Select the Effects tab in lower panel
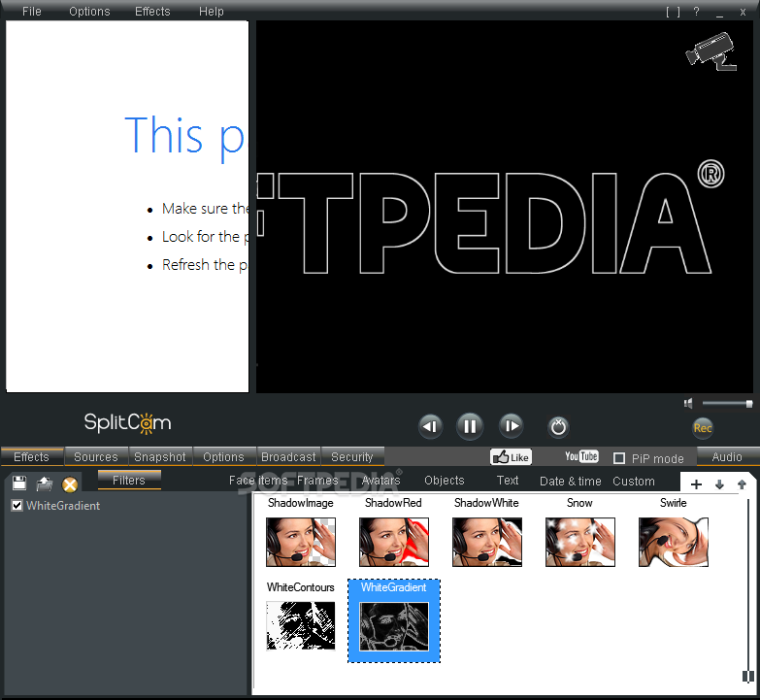 click(31, 456)
